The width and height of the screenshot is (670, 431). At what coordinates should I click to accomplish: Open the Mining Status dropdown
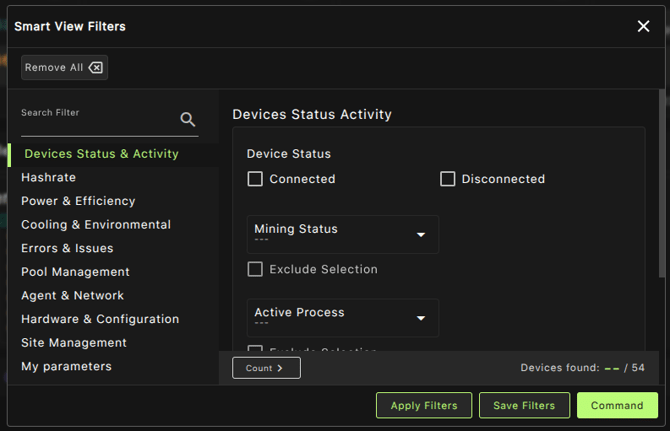click(x=342, y=234)
